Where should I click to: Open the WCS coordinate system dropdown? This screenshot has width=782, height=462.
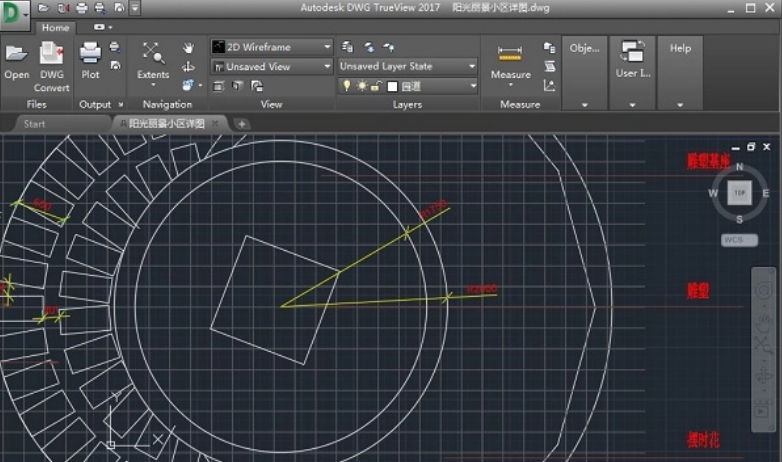click(739, 240)
